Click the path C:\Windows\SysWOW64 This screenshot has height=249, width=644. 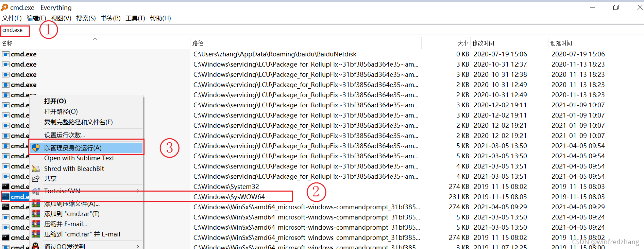(229, 197)
